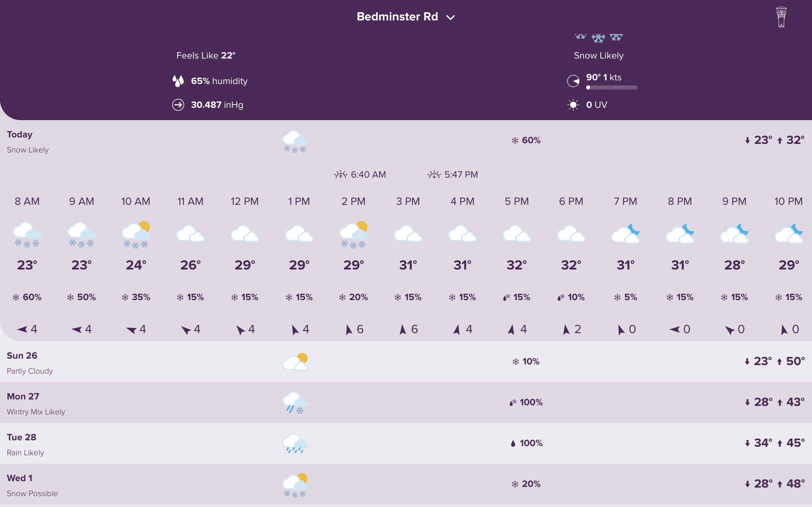Select the 10 PM hourly forecast column
Screen dimensions: 812x507
[x=789, y=265]
